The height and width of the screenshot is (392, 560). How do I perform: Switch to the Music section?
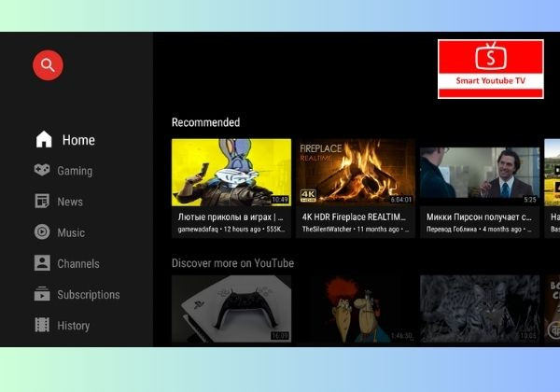(x=71, y=232)
